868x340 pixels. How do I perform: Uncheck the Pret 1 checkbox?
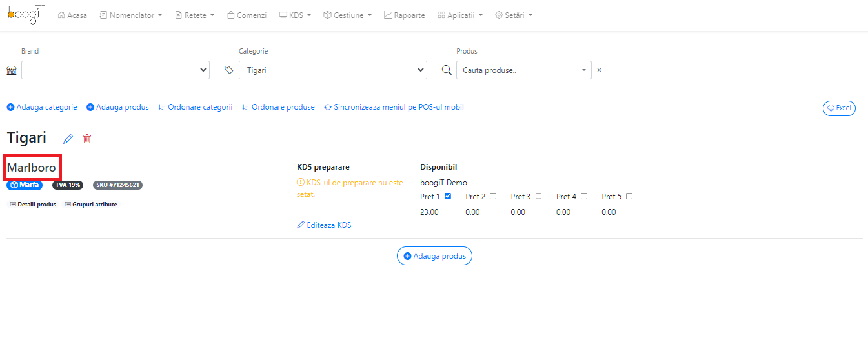[448, 196]
